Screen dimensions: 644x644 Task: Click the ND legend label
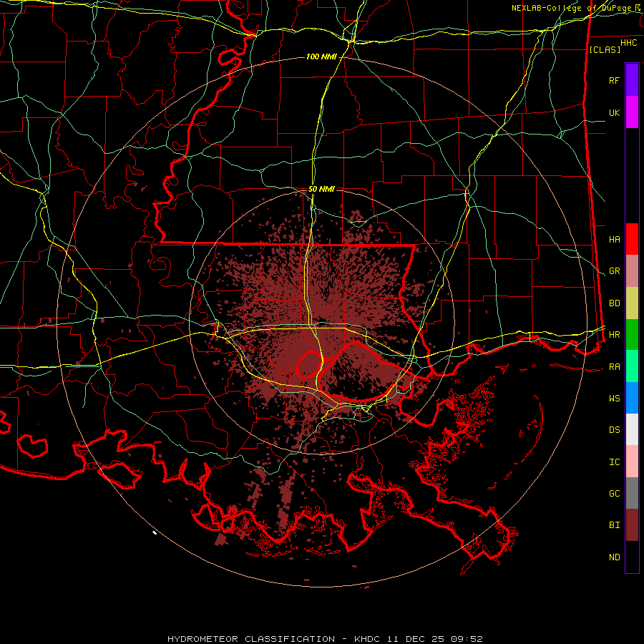pos(614,557)
